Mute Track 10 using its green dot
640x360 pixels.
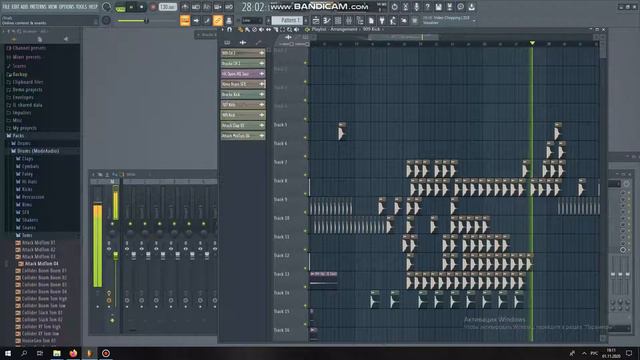(305, 231)
